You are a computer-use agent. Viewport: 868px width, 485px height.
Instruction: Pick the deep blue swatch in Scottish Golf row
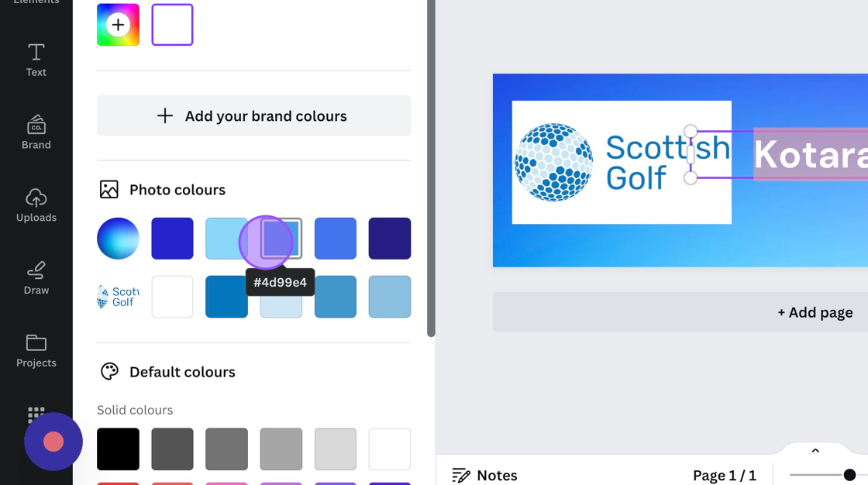coord(226,297)
